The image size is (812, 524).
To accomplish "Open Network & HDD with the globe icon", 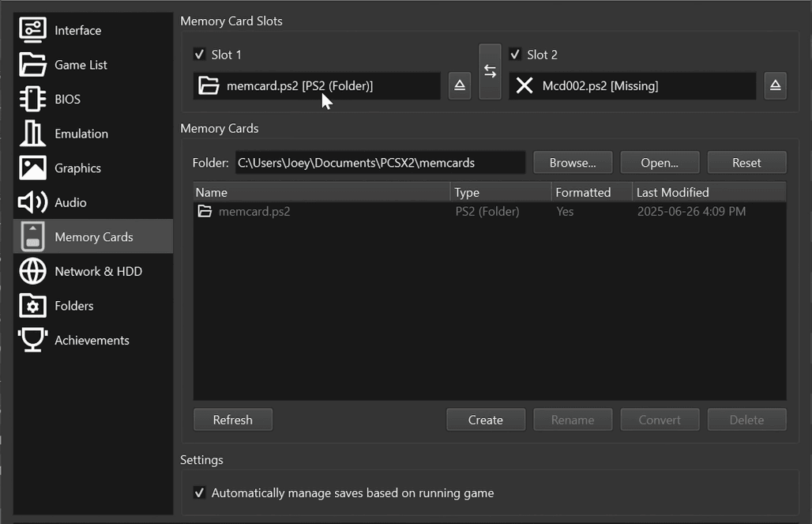I will pyautogui.click(x=32, y=271).
